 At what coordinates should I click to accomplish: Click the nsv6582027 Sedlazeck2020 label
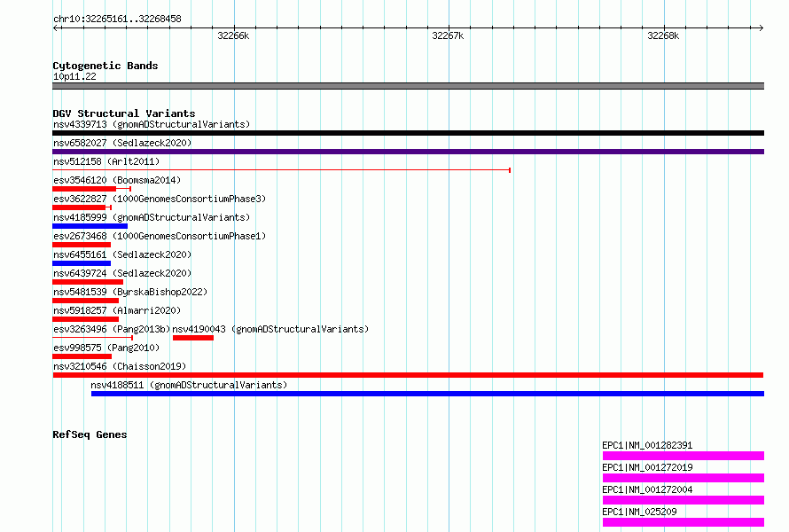[x=122, y=143]
